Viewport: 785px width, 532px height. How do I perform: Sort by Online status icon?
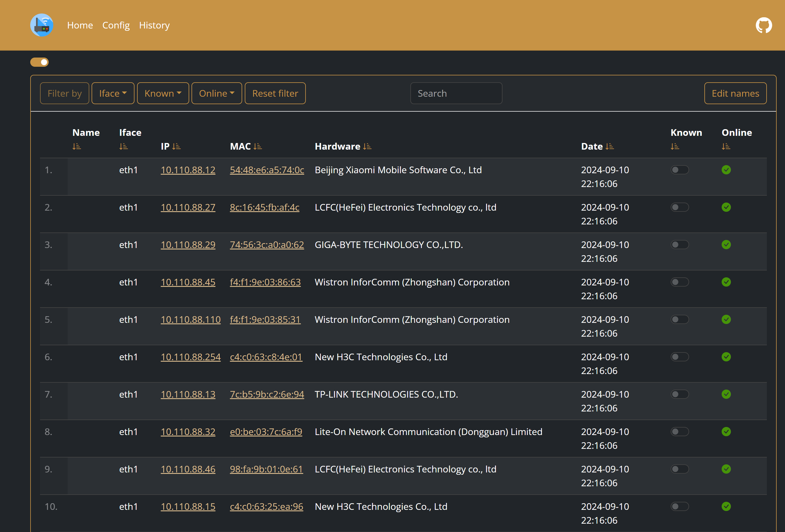pyautogui.click(x=726, y=146)
